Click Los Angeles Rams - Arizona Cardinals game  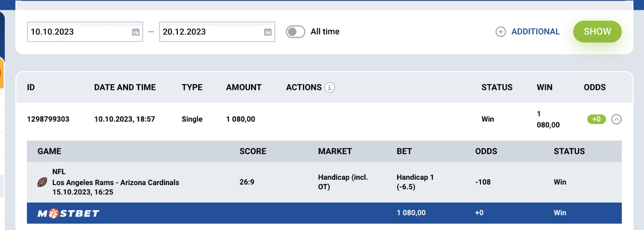[115, 183]
